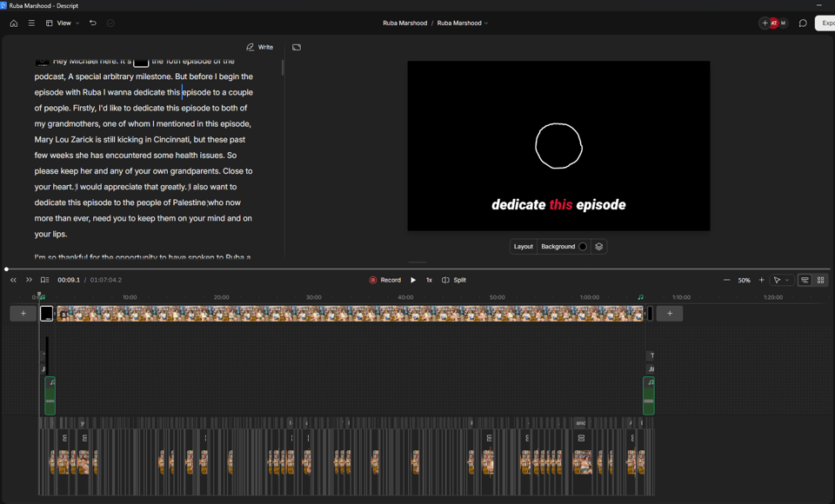Viewport: 835px width, 504px height.
Task: Open the markers list icon
Action: pos(44,280)
